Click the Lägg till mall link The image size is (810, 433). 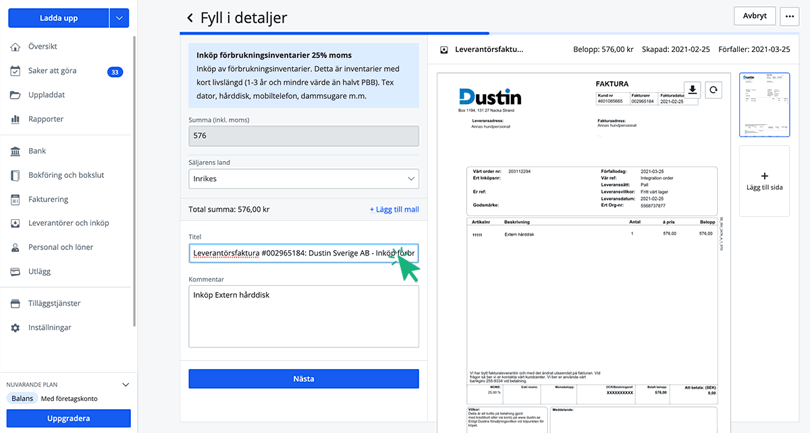click(394, 210)
